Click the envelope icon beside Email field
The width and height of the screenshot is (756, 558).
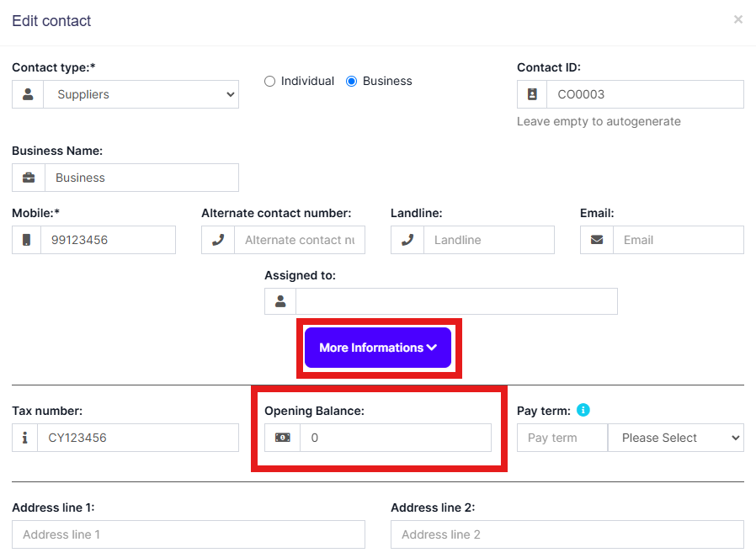click(x=597, y=240)
